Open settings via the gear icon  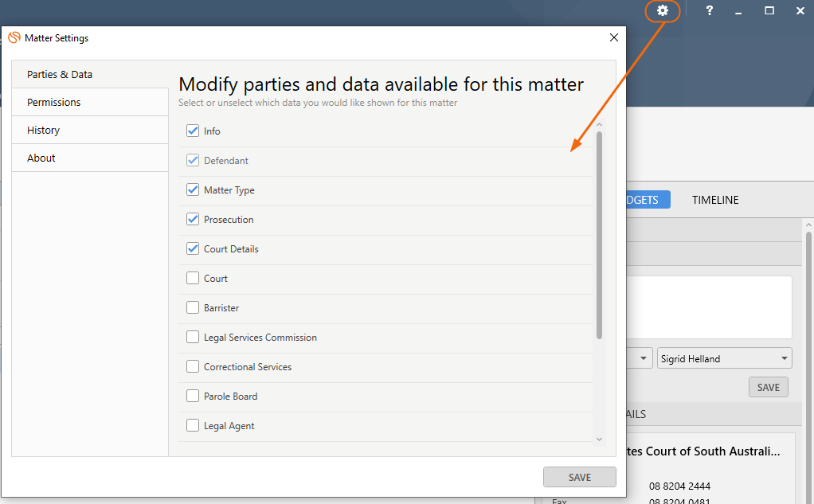pos(663,10)
